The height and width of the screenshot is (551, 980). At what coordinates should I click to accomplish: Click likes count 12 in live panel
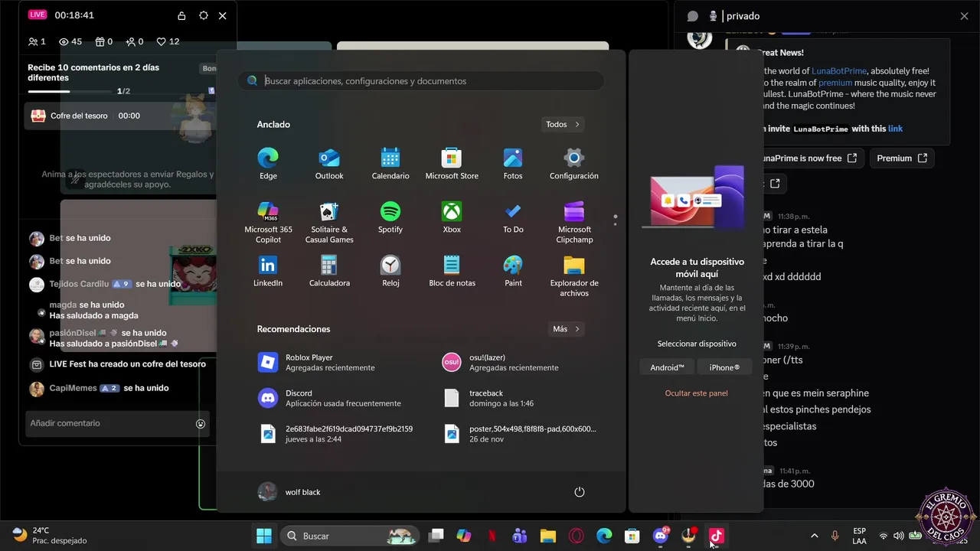168,41
